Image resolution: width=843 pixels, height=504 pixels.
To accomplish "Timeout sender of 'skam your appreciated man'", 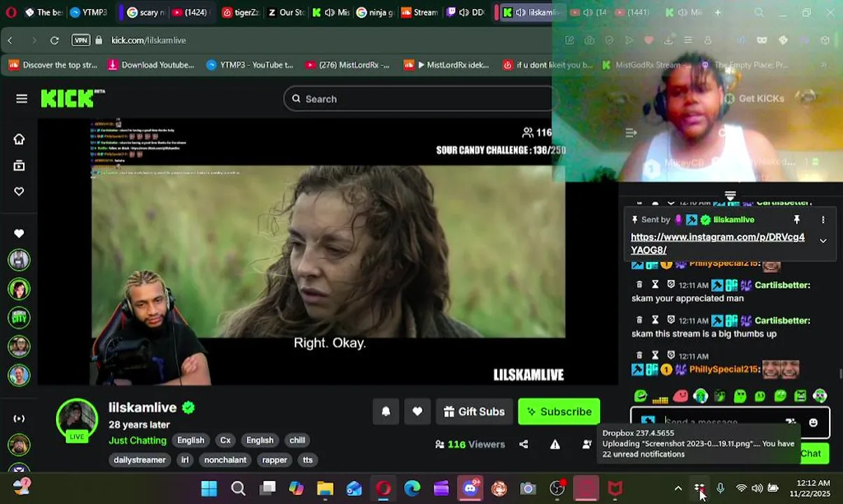I will click(655, 285).
